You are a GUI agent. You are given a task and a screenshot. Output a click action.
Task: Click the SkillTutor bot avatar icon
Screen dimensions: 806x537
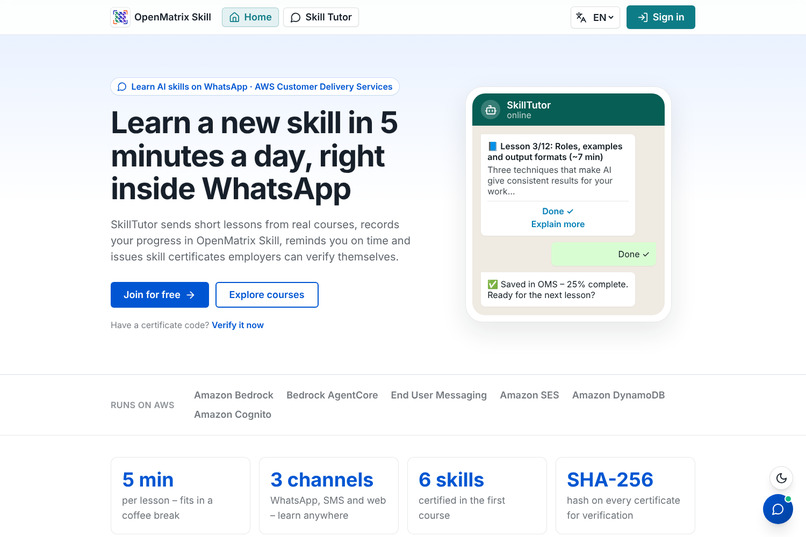coord(491,109)
